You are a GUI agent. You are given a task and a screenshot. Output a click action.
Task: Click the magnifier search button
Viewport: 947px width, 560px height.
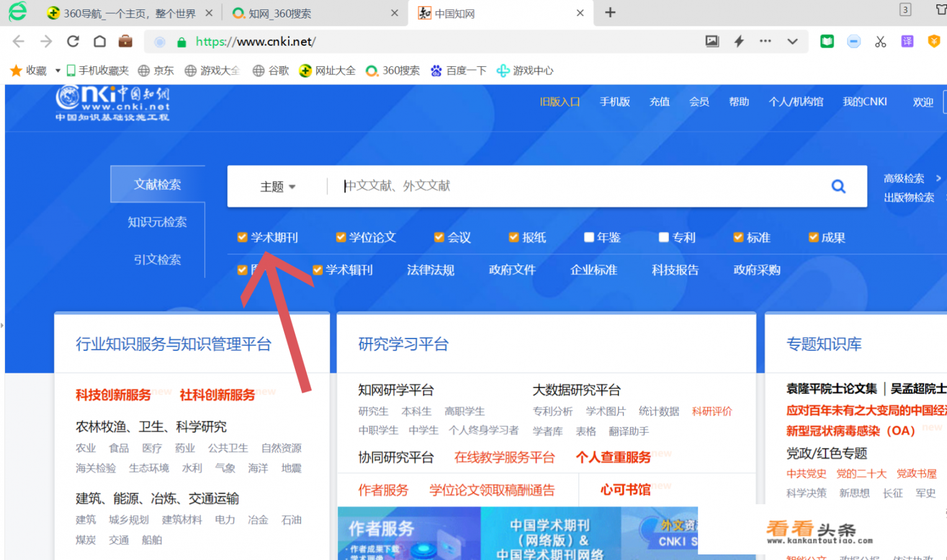(x=838, y=186)
